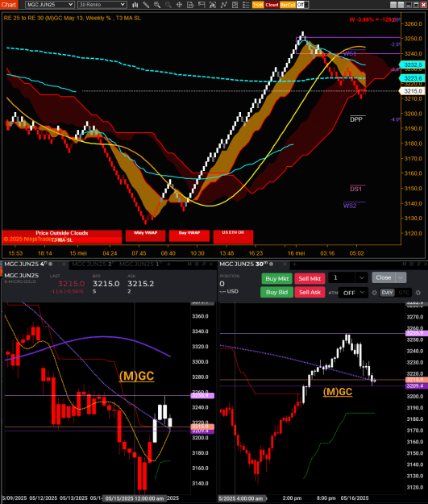Add new tab with plus icon beside 30m tab
Screen dimensions: 428x504
pos(294,264)
